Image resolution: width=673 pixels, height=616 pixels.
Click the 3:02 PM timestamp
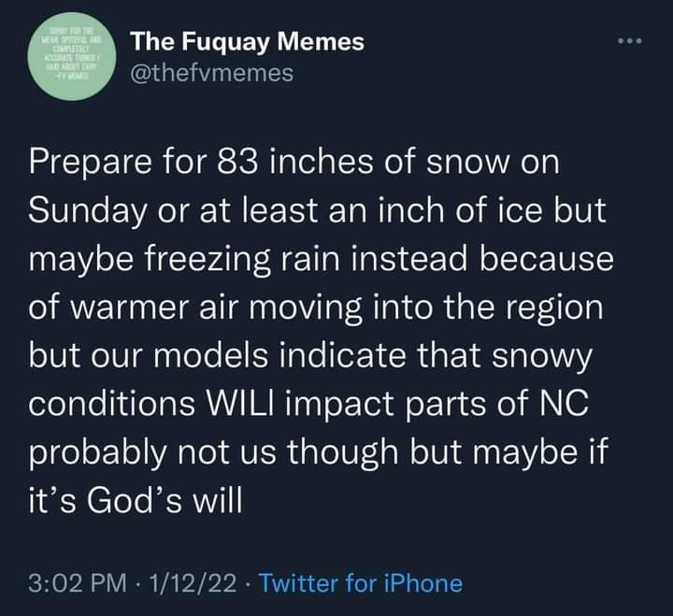tap(78, 583)
